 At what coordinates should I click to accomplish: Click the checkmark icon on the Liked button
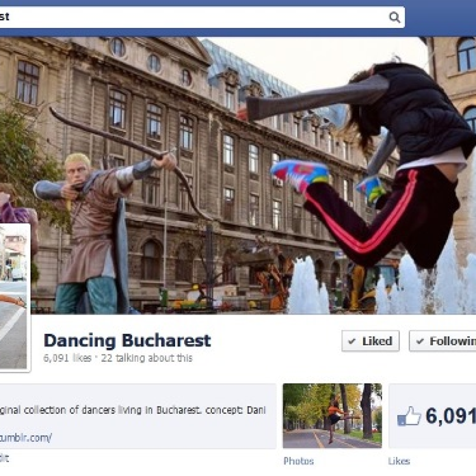[352, 341]
